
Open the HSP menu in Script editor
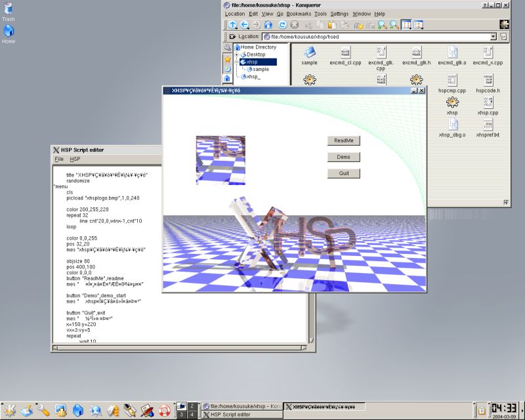click(x=75, y=159)
